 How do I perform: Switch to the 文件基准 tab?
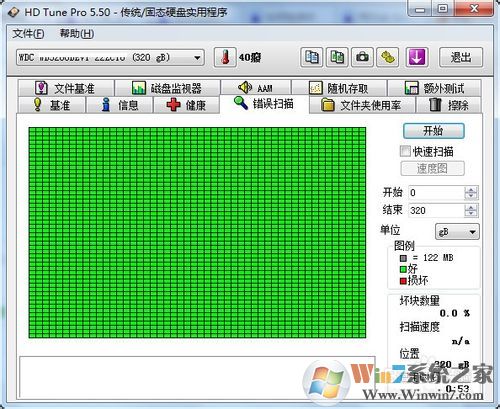coord(66,88)
